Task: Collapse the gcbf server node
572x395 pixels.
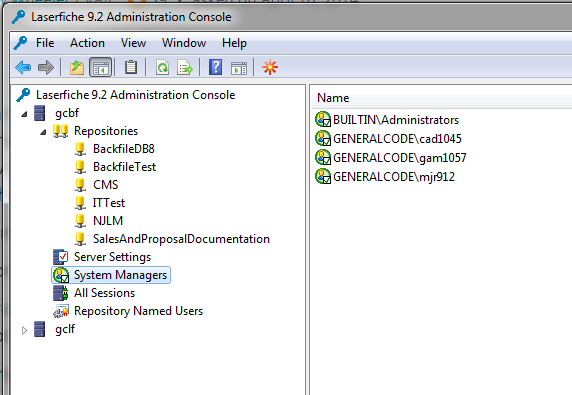Action: click(x=24, y=114)
